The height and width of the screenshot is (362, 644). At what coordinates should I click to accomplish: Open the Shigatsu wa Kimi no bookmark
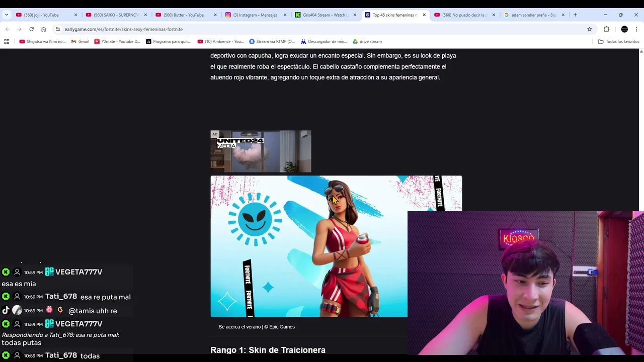coord(42,41)
